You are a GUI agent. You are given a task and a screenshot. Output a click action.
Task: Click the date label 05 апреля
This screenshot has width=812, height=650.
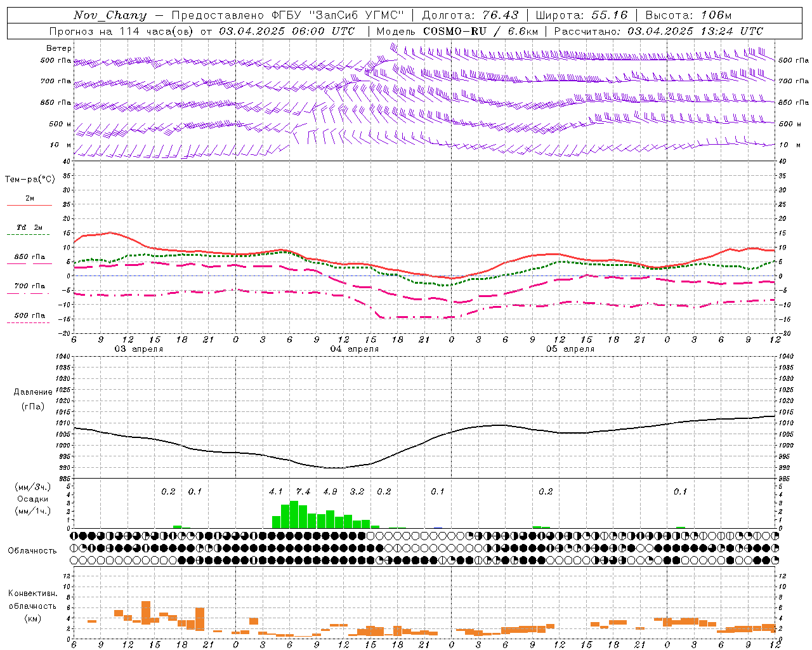point(570,348)
